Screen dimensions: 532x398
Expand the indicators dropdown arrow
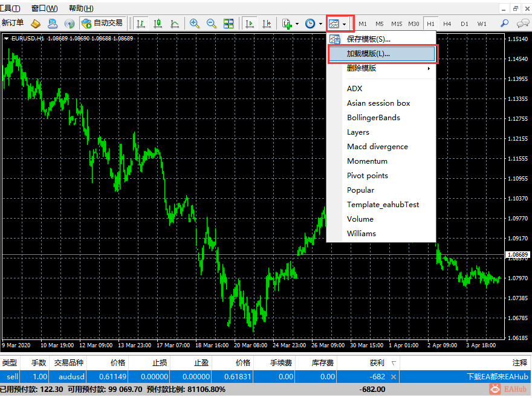click(297, 24)
